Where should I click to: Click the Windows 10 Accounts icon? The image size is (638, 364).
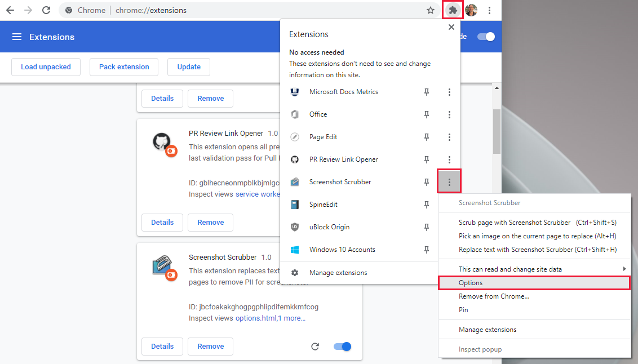[x=295, y=250]
